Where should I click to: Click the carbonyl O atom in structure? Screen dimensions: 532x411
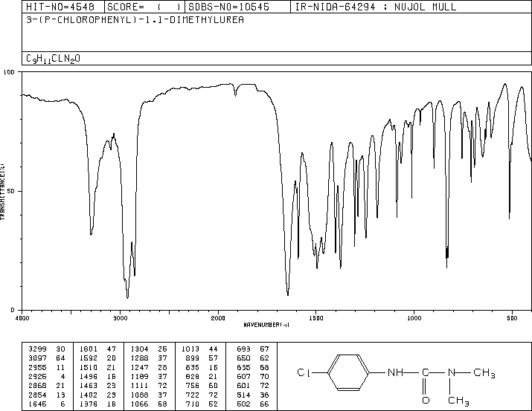pos(426,401)
